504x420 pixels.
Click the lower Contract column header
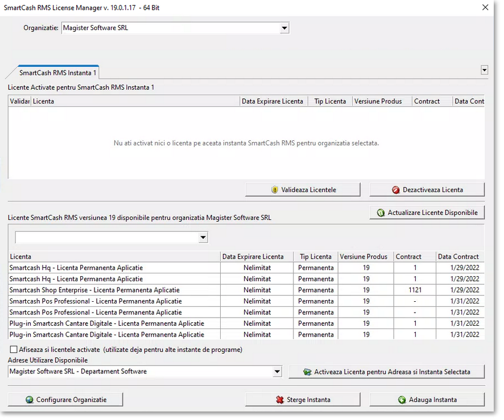(x=415, y=256)
